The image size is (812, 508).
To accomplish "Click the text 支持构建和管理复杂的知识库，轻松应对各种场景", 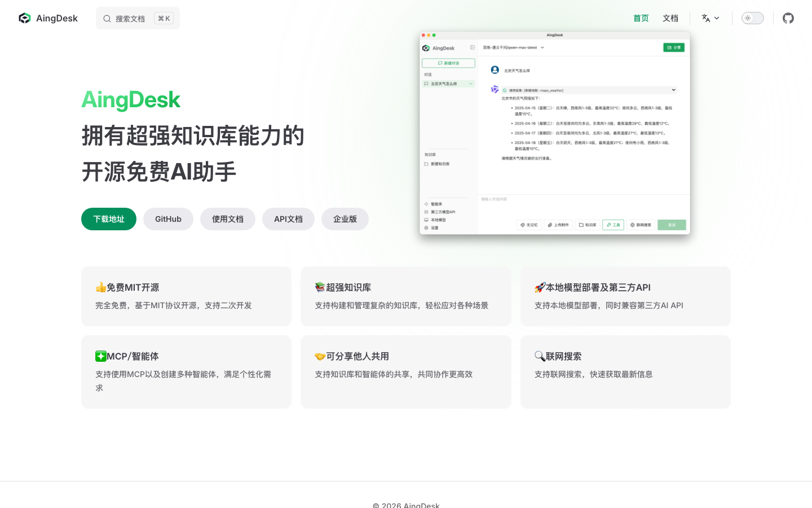I will [401, 305].
